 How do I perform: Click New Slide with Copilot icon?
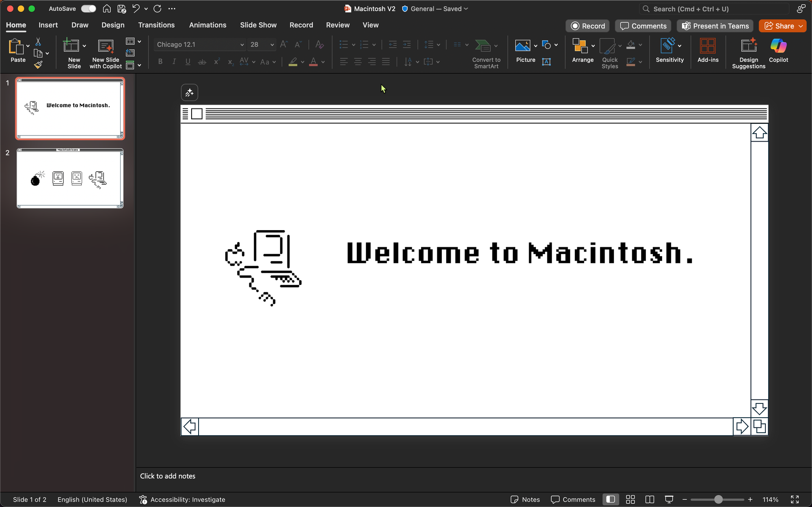tap(106, 46)
